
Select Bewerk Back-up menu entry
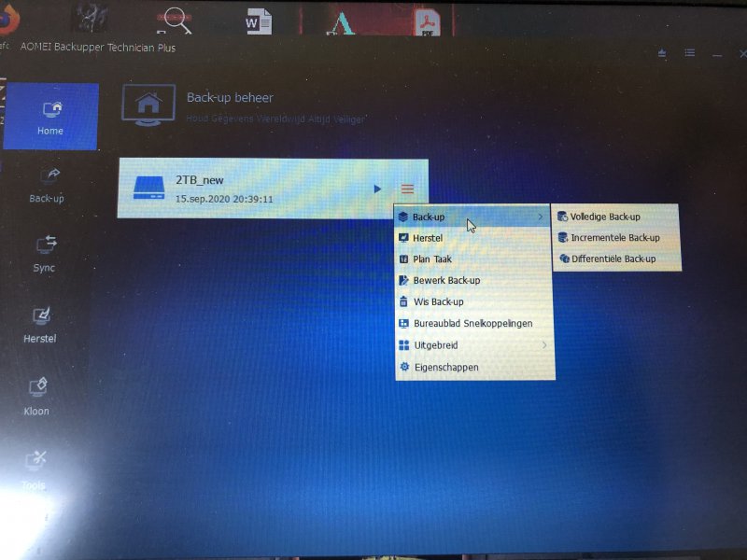[x=474, y=280]
